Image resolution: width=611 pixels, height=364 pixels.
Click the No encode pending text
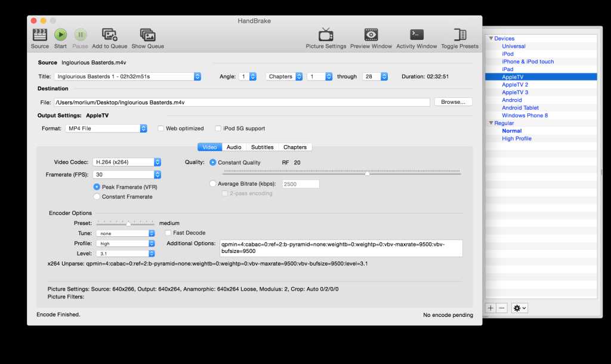coord(448,314)
